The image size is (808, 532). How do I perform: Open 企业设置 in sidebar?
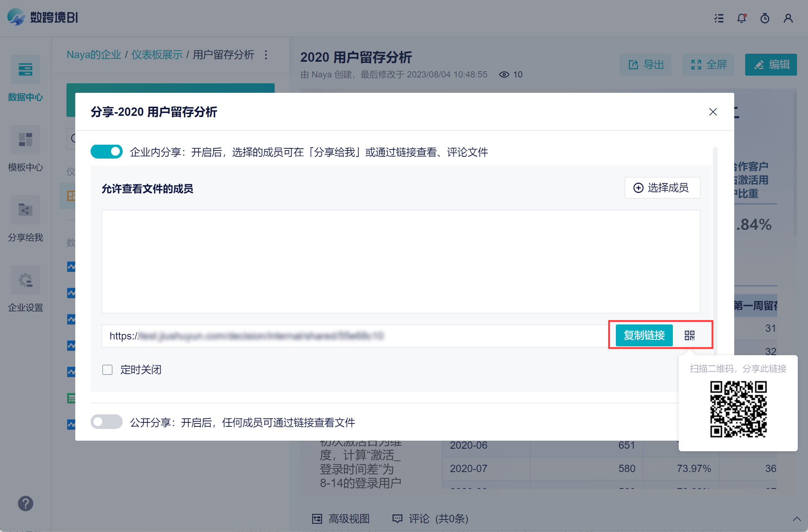[x=25, y=280]
